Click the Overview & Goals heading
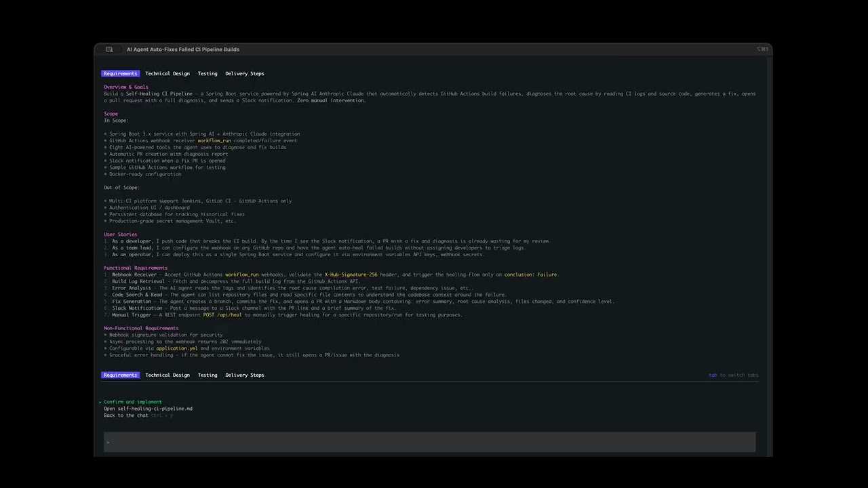Screen dimensions: 868x488 tap(125, 87)
